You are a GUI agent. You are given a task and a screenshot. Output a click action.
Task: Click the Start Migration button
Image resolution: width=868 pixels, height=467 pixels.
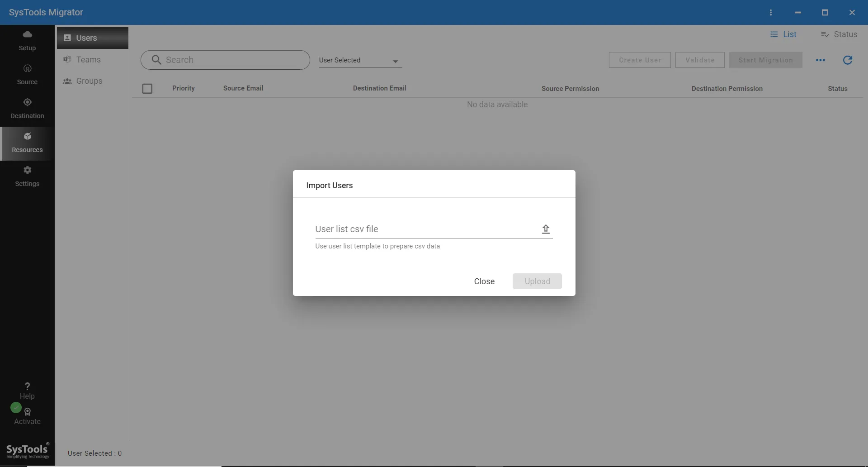tap(766, 60)
